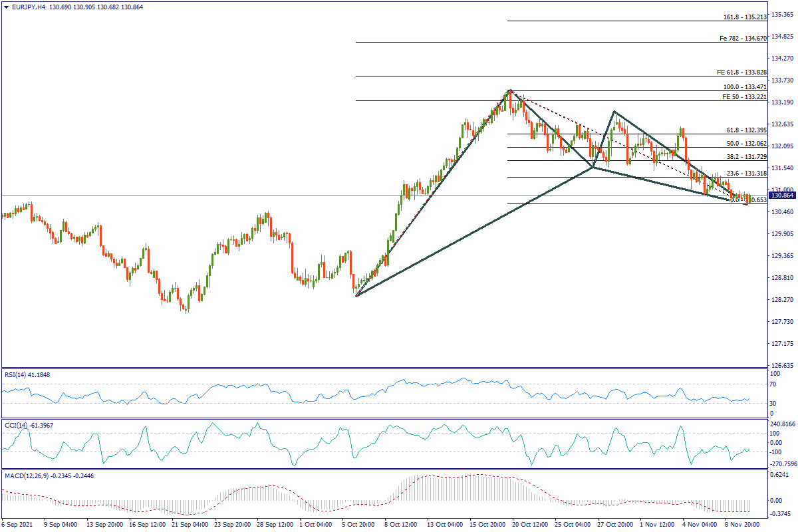Select the 23.6 - 131.318 retracement label
Image resolution: width=798 pixels, height=532 pixels.
point(746,173)
